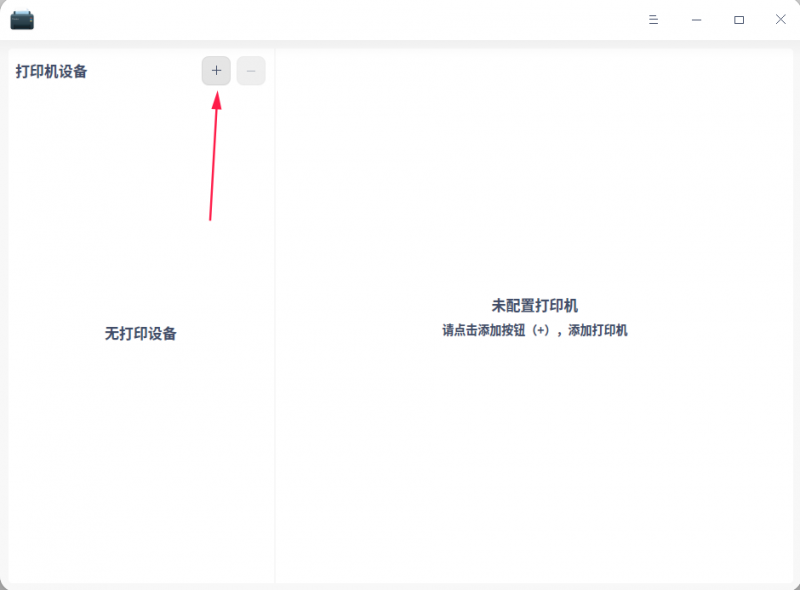Open the hamburger main menu in title bar
The image size is (800, 590).
point(654,20)
